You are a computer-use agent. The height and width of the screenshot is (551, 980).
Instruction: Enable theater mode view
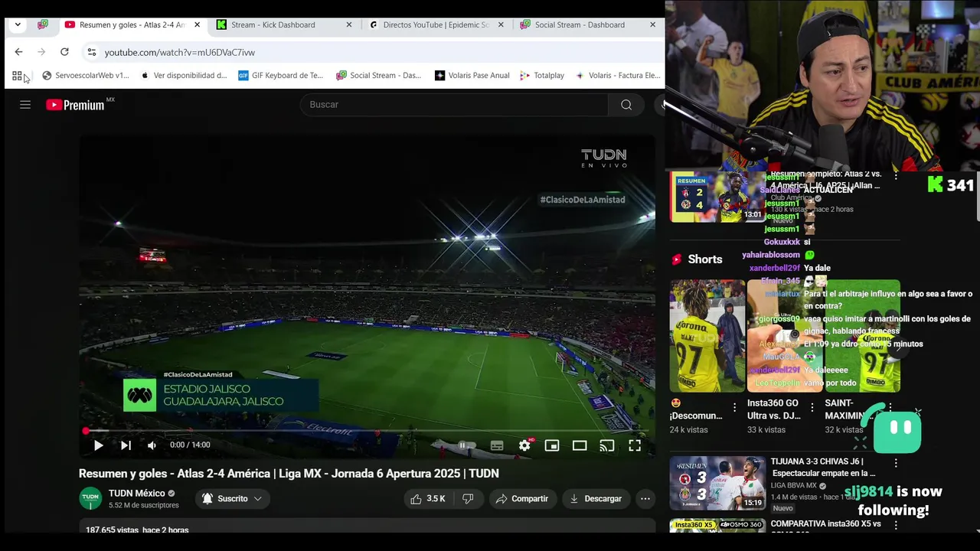click(x=580, y=445)
